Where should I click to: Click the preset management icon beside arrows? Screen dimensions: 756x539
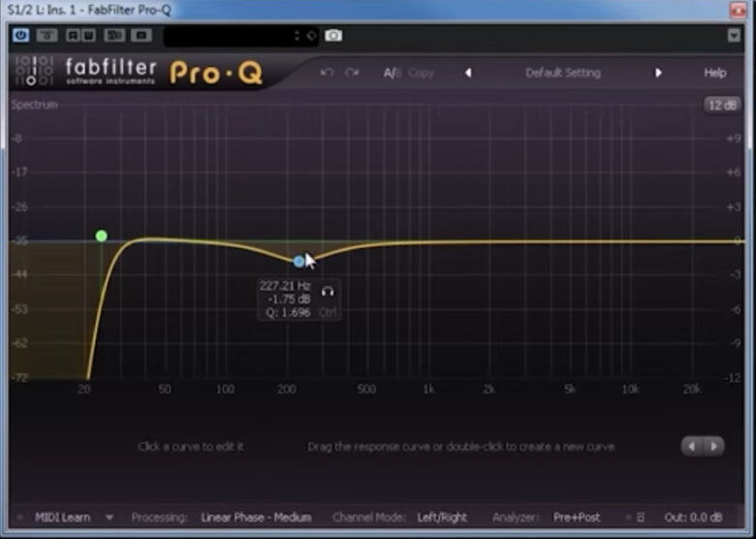pos(311,36)
